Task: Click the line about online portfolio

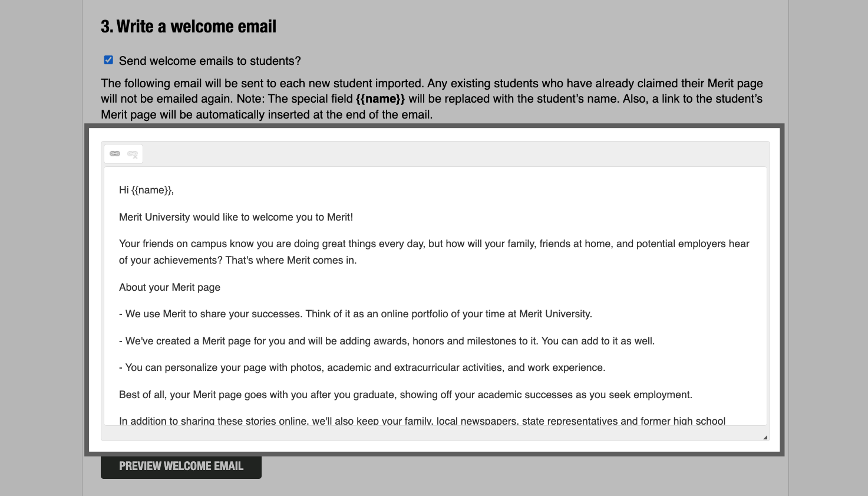Action: (x=355, y=314)
